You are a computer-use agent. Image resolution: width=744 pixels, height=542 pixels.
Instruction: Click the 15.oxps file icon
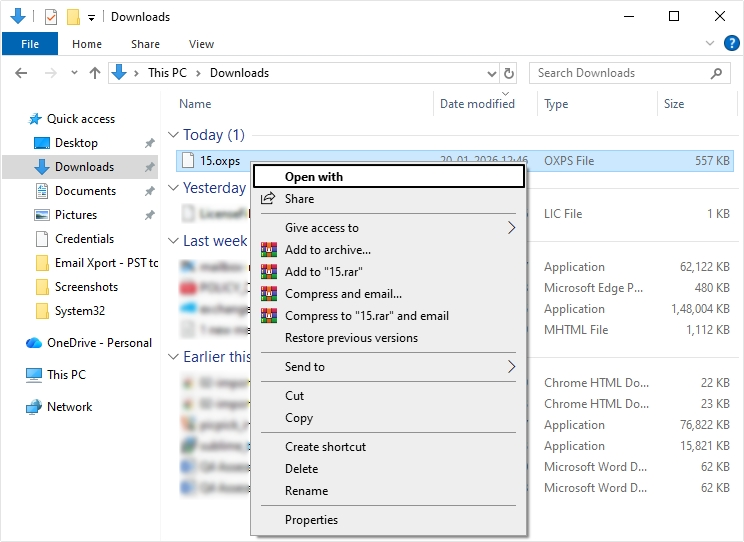[188, 161]
